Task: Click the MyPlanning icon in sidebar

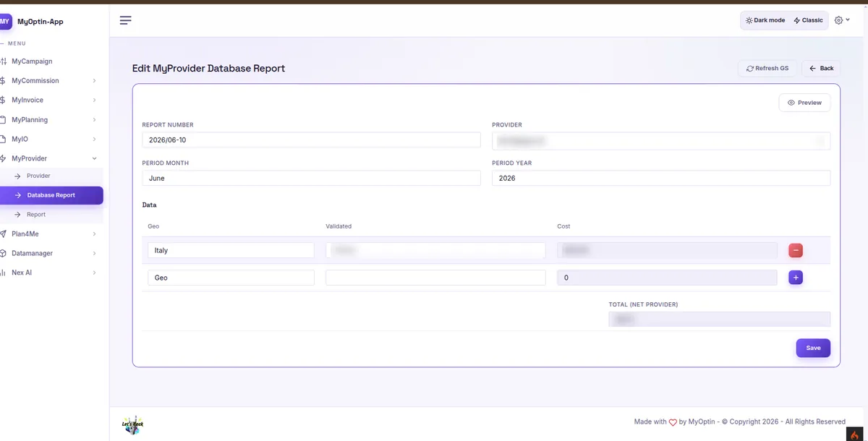Action: tap(4, 120)
